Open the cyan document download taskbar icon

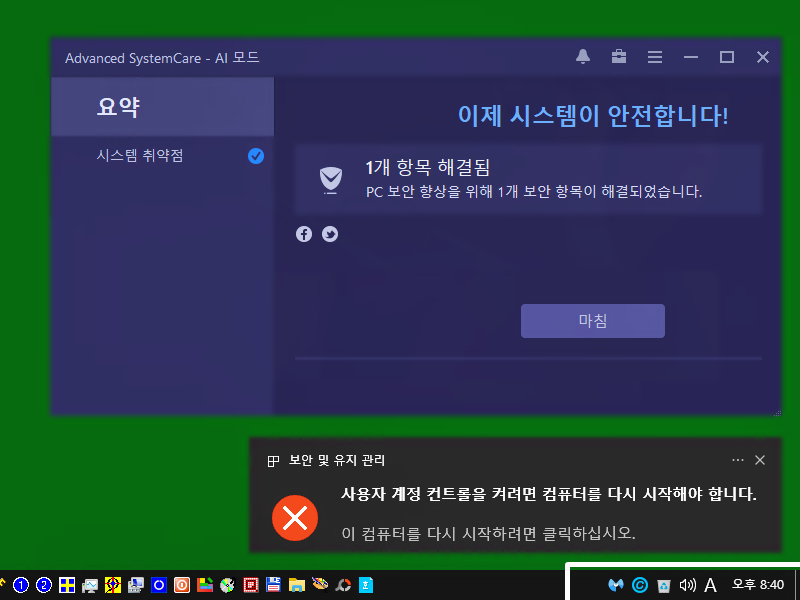(366, 585)
